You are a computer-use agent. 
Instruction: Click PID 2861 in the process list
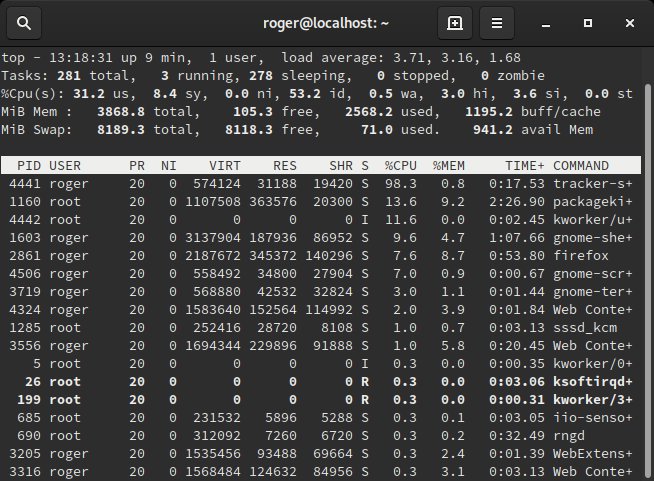[x=25, y=255]
